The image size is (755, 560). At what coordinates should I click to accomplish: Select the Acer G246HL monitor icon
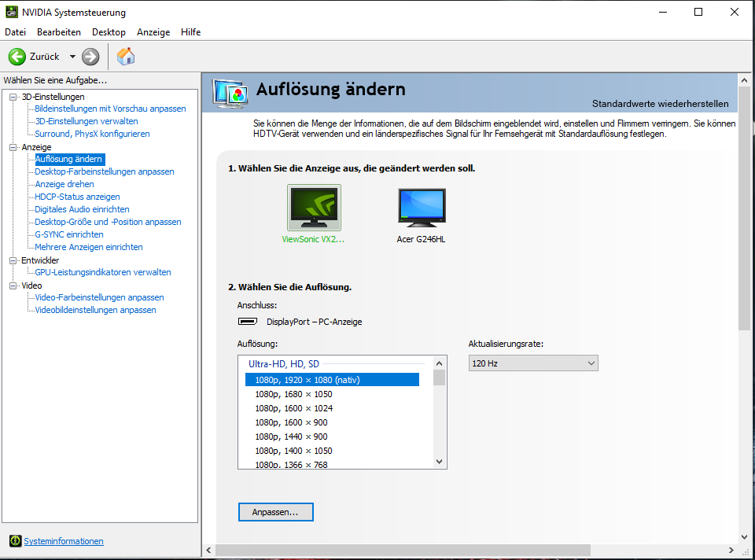click(x=422, y=208)
